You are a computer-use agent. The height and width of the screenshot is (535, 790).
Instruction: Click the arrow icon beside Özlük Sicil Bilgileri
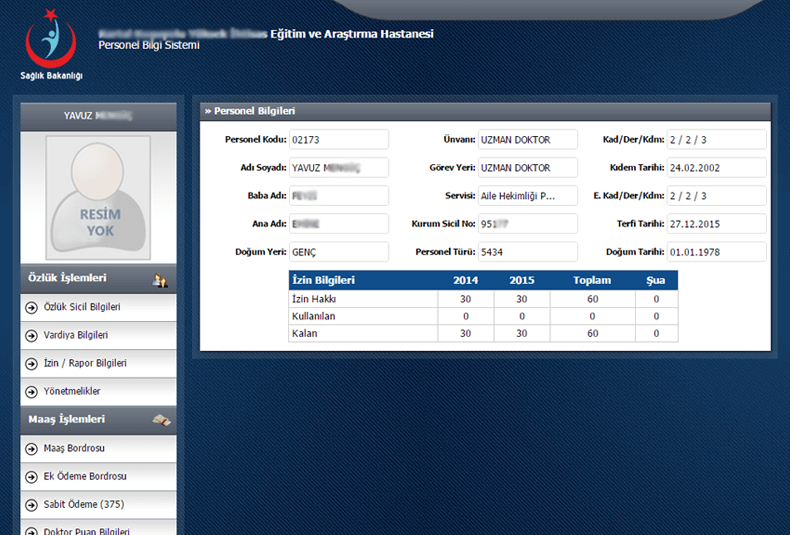(32, 307)
